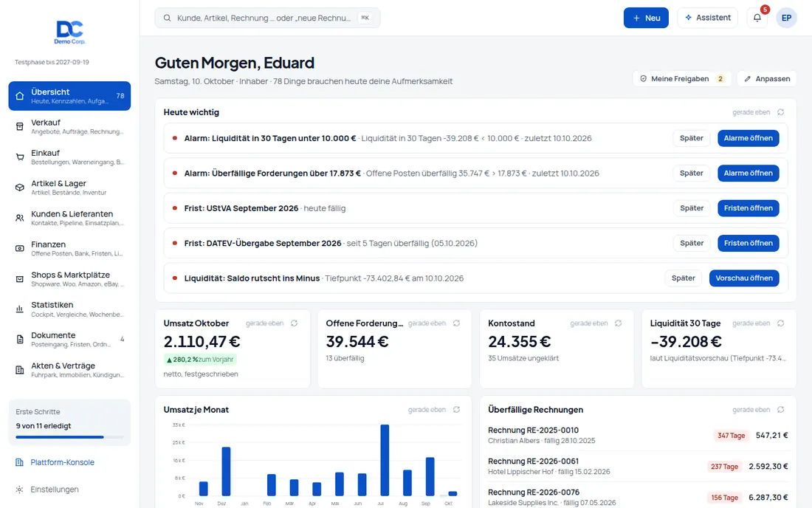
Task: Select Statistiken in the sidebar
Action: 69,309
